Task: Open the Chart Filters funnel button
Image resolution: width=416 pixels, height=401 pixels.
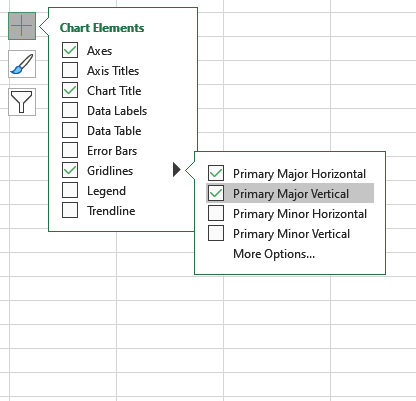Action: tap(22, 102)
